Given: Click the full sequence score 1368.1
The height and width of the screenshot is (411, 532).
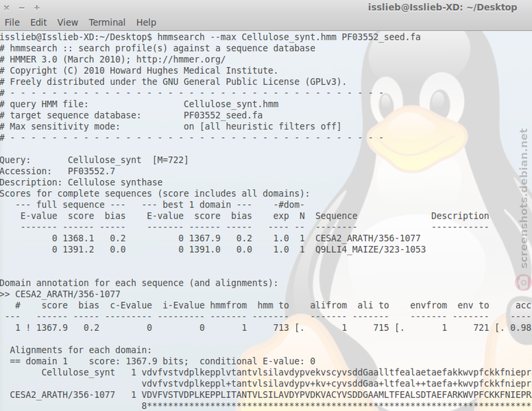Looking at the screenshot, I should [x=78, y=238].
